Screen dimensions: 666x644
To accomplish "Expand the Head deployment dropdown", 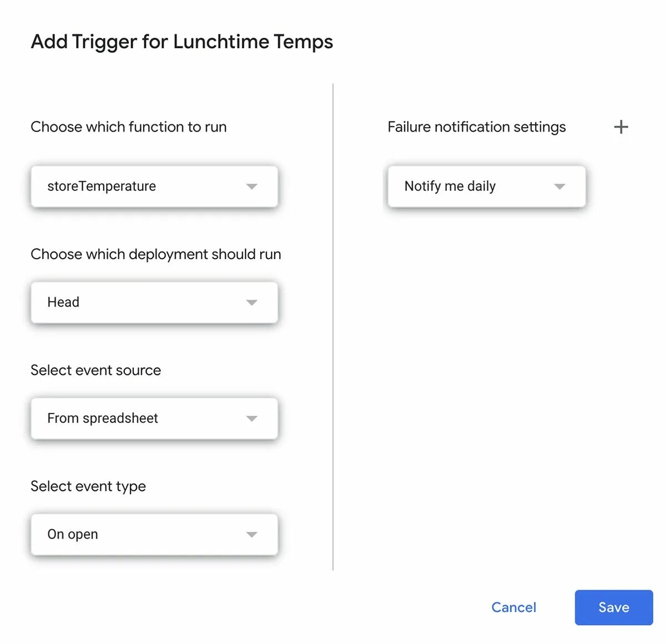I will 154,302.
